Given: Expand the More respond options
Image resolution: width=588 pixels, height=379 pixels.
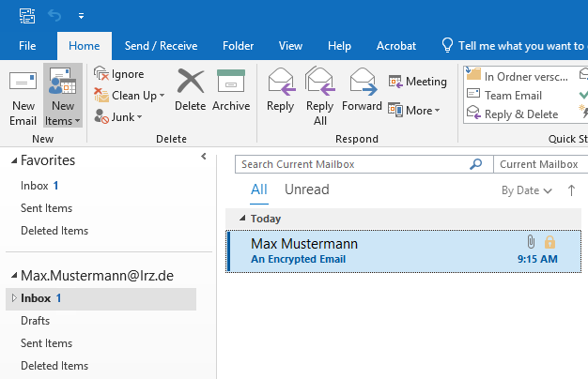Looking at the screenshot, I should click(413, 111).
